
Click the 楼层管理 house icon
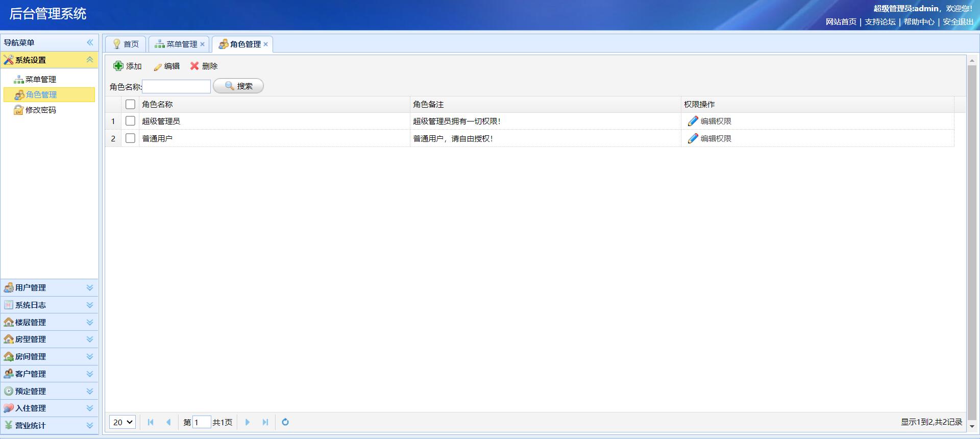[x=9, y=322]
